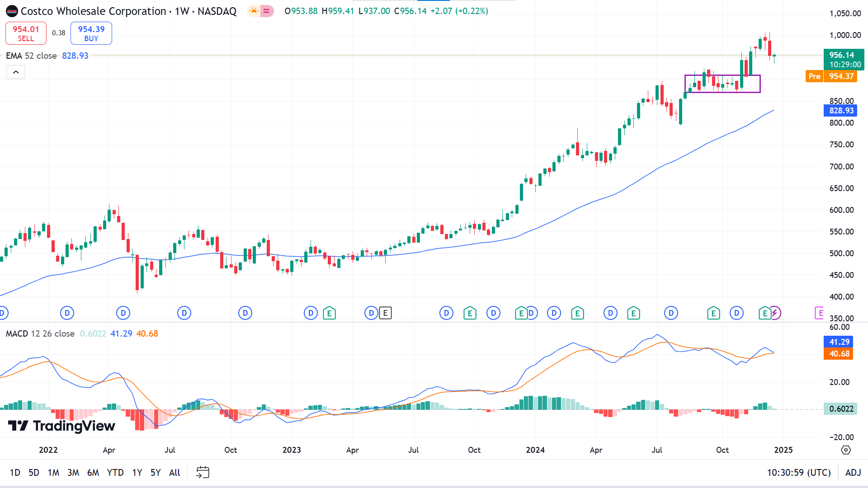Click the dividend marker near late July 2024
This screenshot has height=488, width=868.
click(x=671, y=313)
